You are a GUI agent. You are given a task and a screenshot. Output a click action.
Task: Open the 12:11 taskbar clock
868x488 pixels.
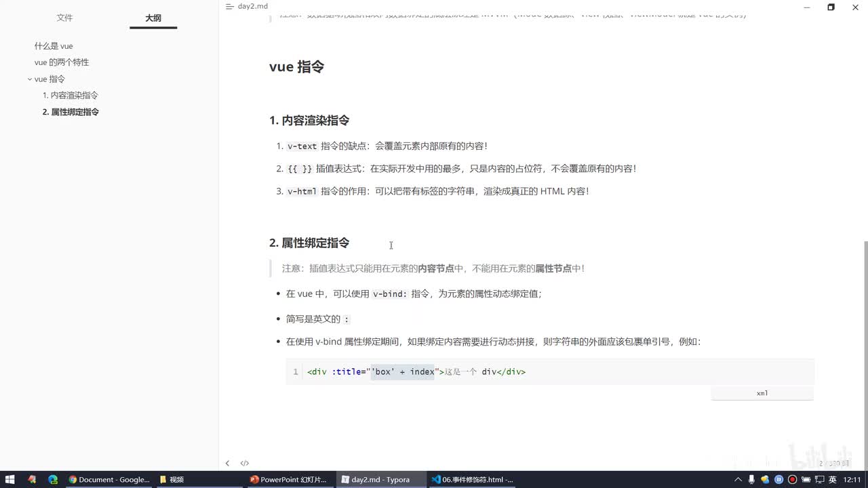pyautogui.click(x=852, y=479)
